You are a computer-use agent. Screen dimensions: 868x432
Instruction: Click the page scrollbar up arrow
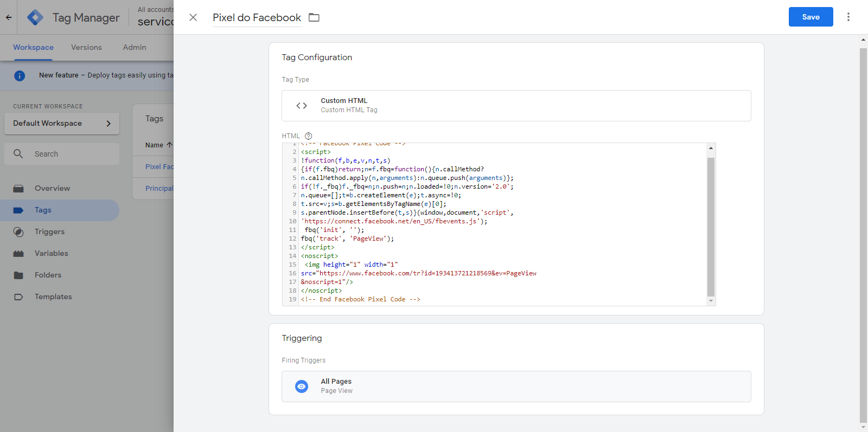(x=863, y=40)
